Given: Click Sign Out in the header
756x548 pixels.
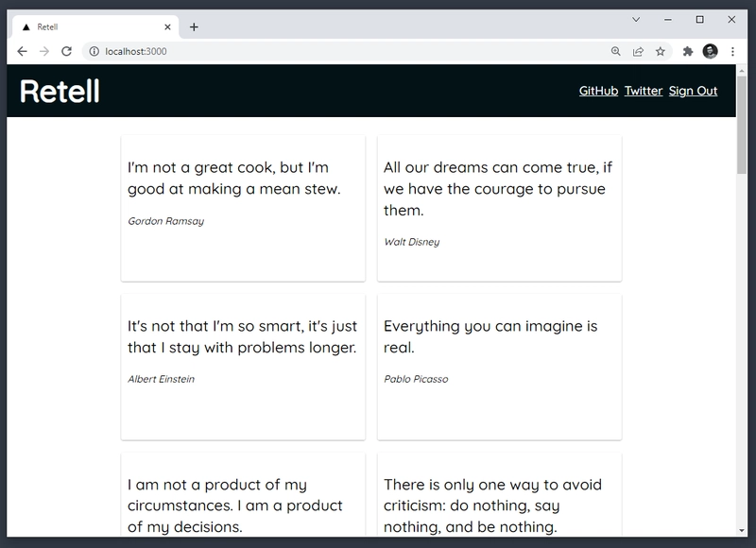Looking at the screenshot, I should pos(693,91).
